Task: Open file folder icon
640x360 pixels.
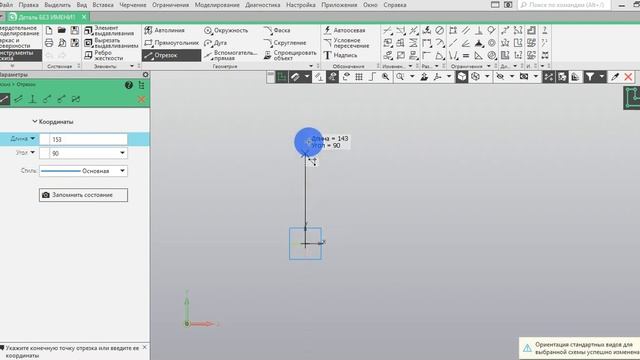Action: point(62,30)
